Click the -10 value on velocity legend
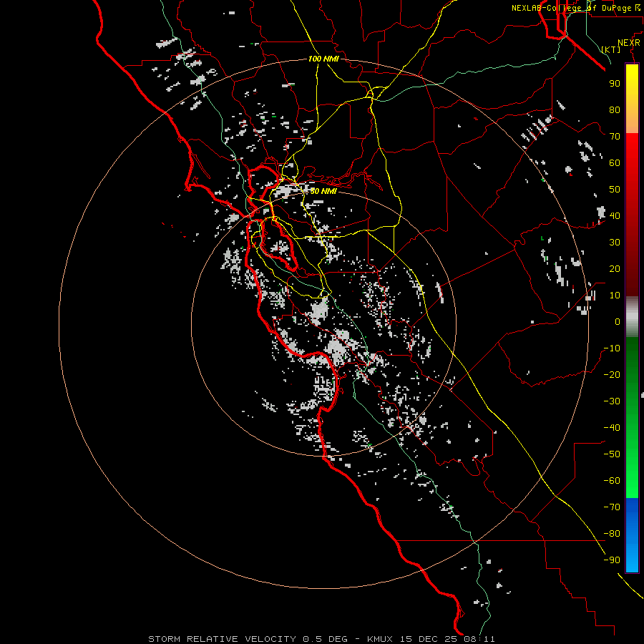644x644 pixels. 612,348
